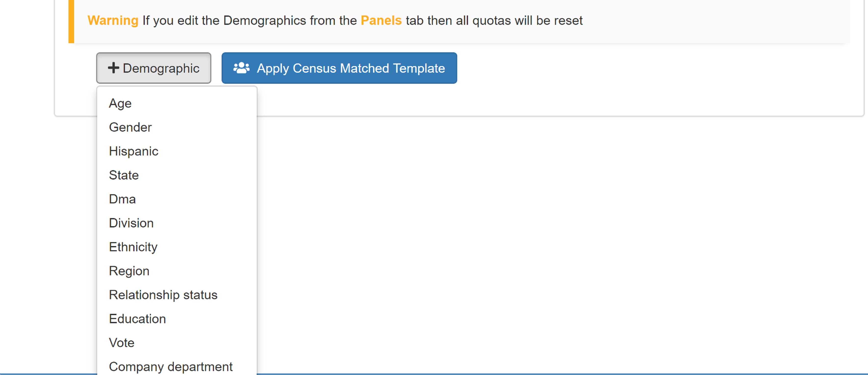The width and height of the screenshot is (868, 375).
Task: Open the orange Panels link in warning
Action: pyautogui.click(x=381, y=21)
